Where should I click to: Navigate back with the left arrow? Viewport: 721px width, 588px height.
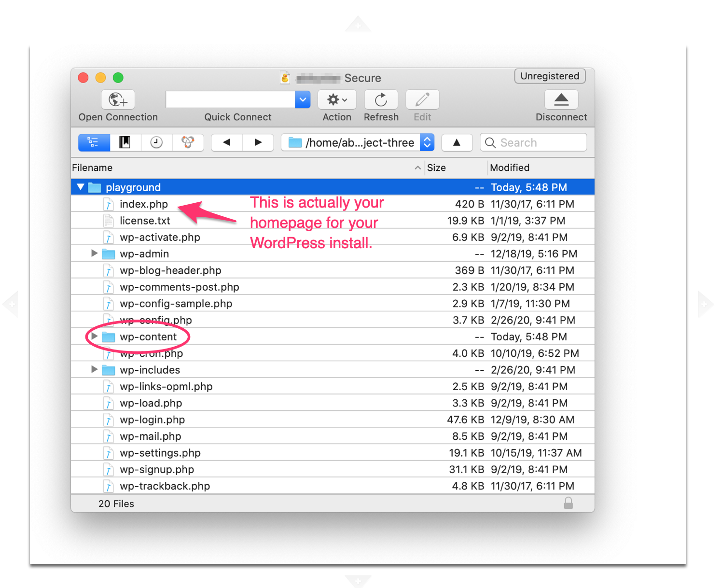[227, 142]
